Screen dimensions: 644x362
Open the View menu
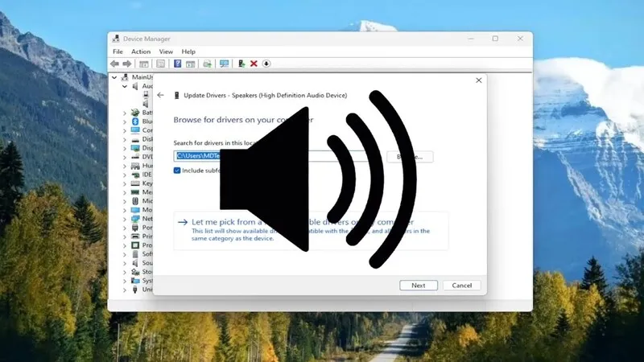point(166,51)
